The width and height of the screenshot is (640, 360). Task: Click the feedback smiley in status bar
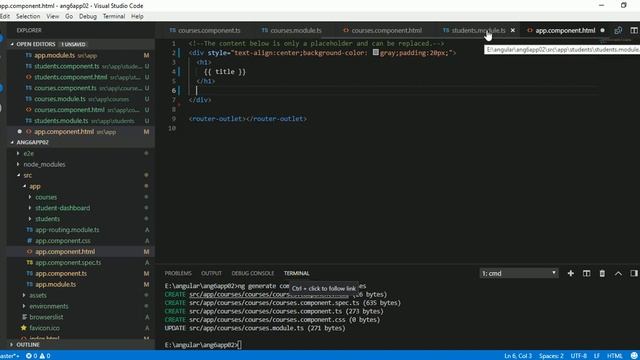pos(634,356)
